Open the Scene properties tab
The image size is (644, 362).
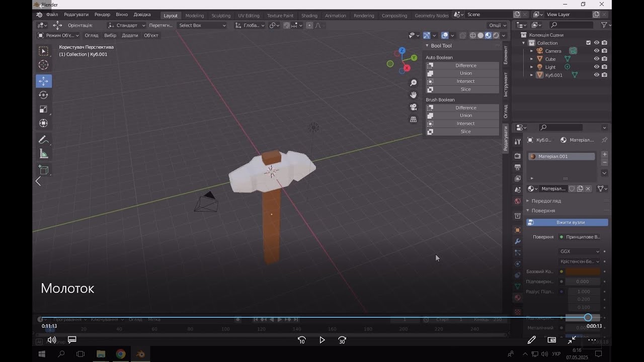coord(517,190)
